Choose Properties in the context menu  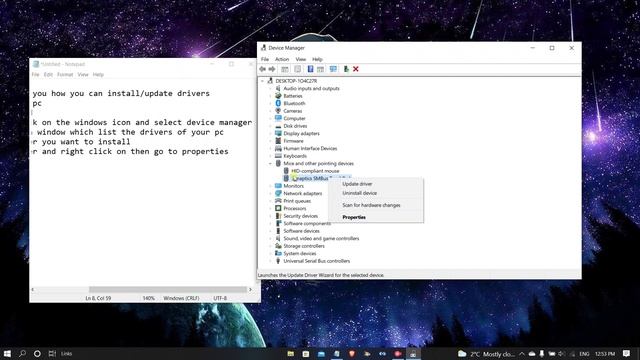pyautogui.click(x=376, y=217)
